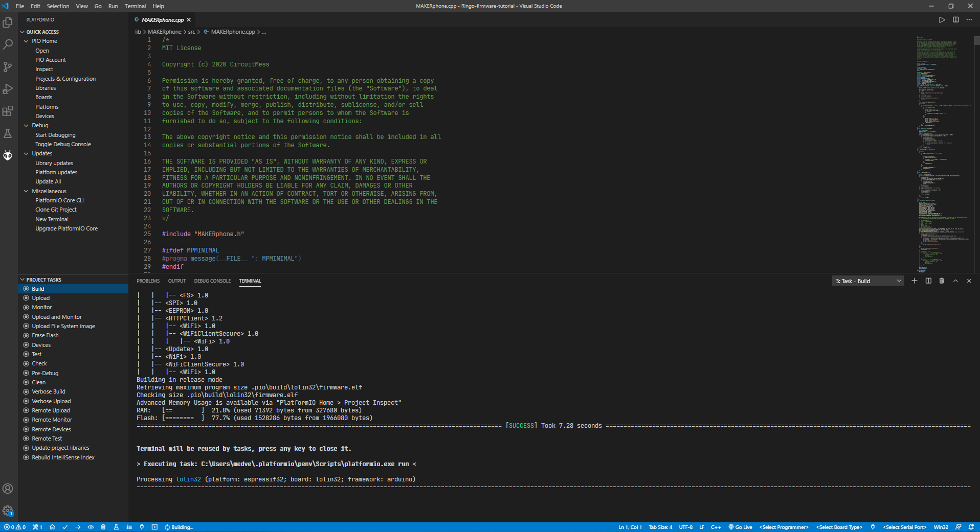The image size is (980, 532).
Task: Maximize the panel with chevron-up icon
Action: click(955, 281)
